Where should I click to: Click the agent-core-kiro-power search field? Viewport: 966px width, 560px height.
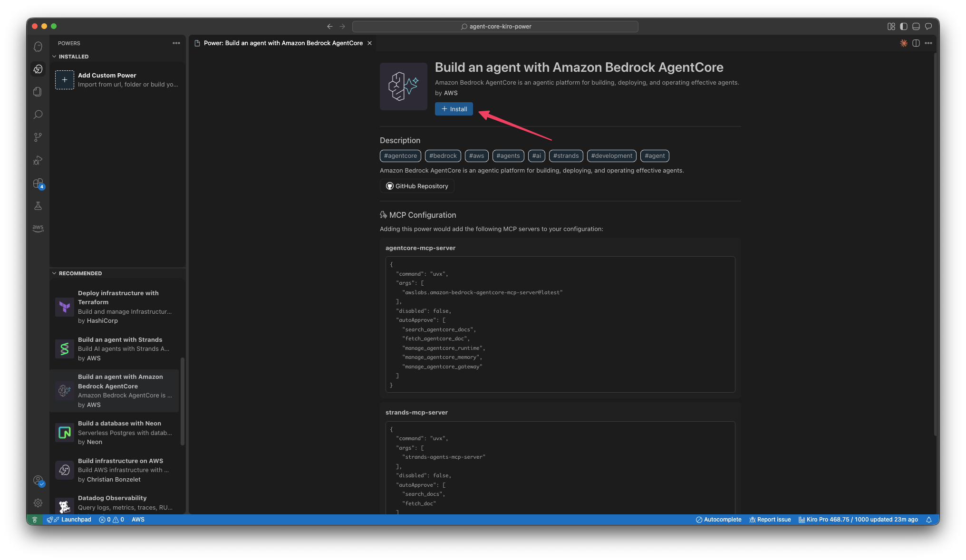[495, 27]
